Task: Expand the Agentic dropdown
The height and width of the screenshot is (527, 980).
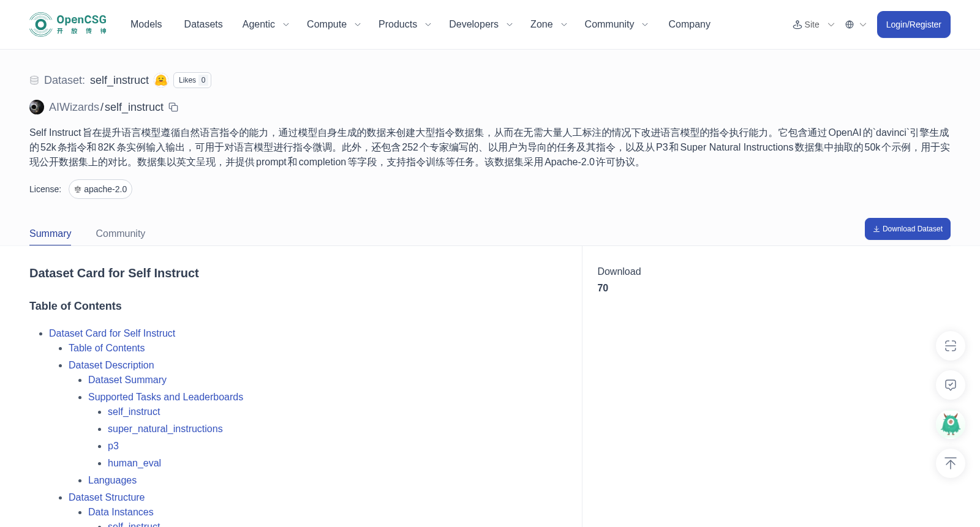Action: click(x=265, y=24)
